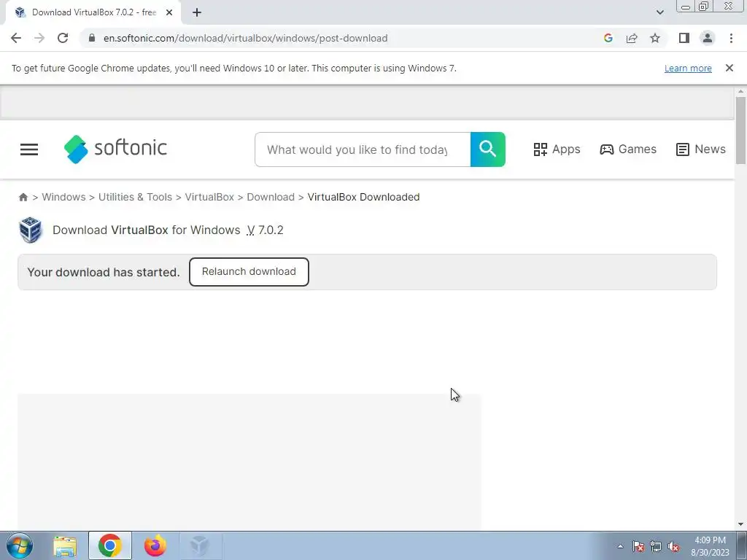Open the News section
Viewport: 747px width, 560px height.
coord(701,149)
